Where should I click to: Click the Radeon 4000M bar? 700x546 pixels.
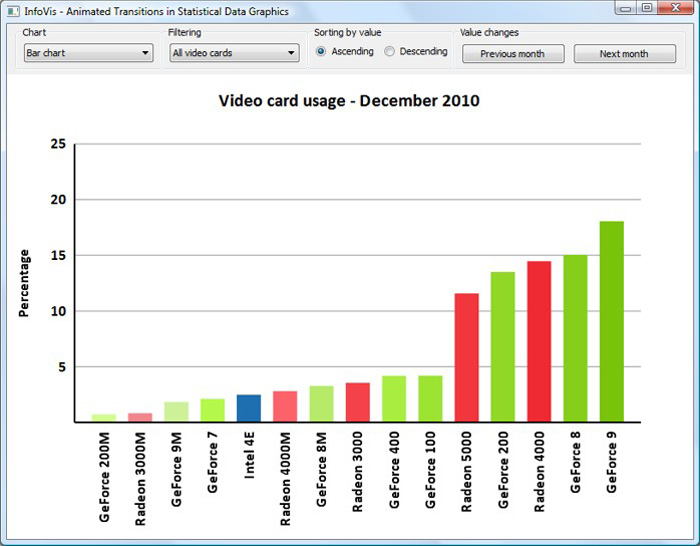click(285, 406)
